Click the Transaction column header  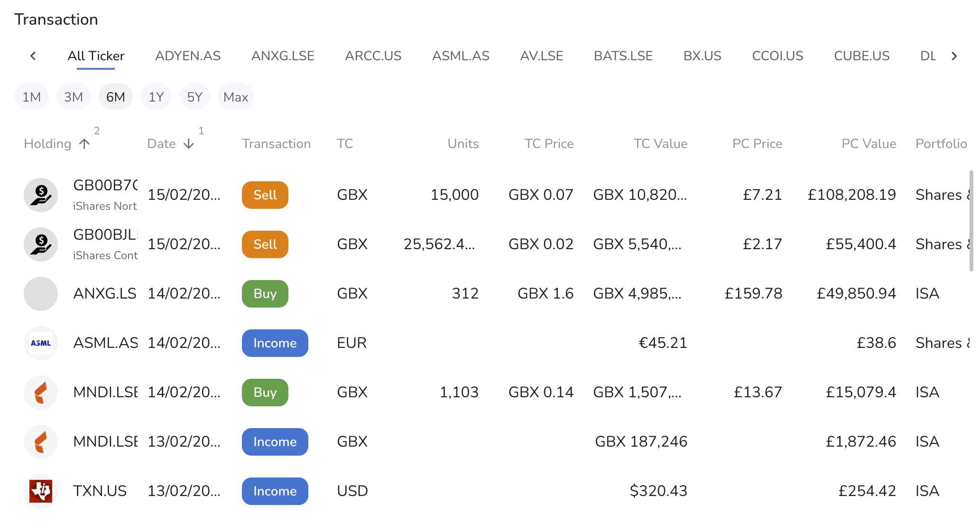(x=277, y=144)
